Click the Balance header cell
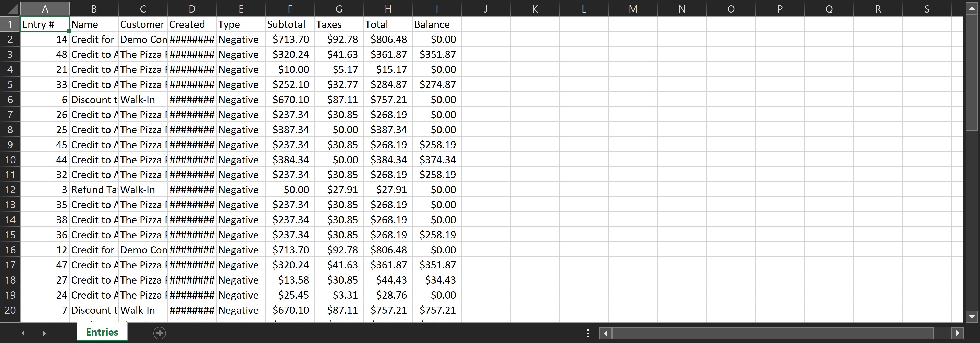980x343 pixels. [x=436, y=24]
